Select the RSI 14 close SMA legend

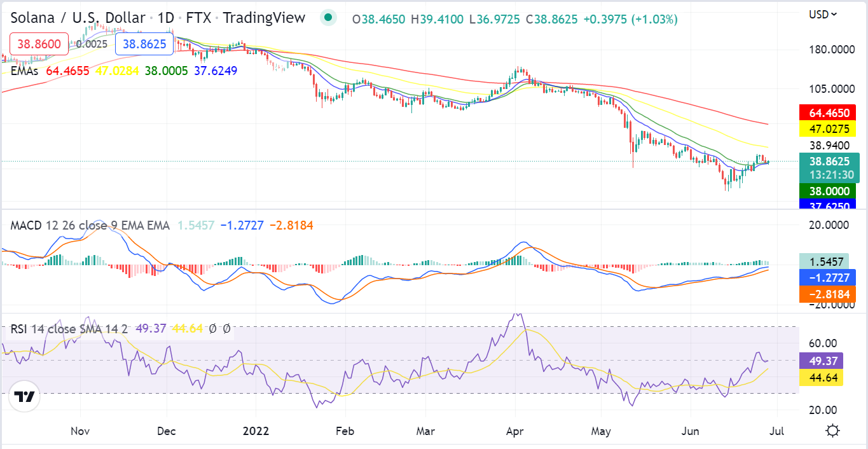tap(69, 329)
